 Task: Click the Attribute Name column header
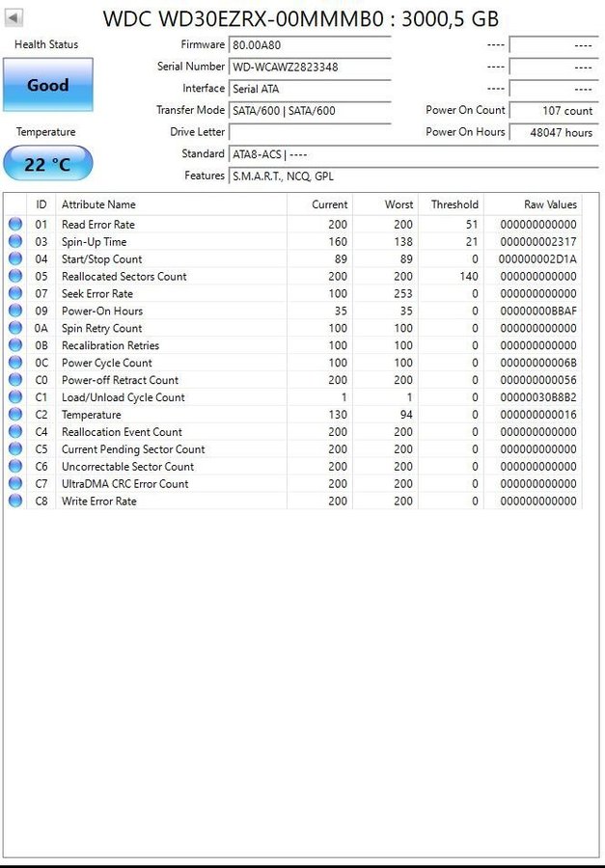(171, 204)
